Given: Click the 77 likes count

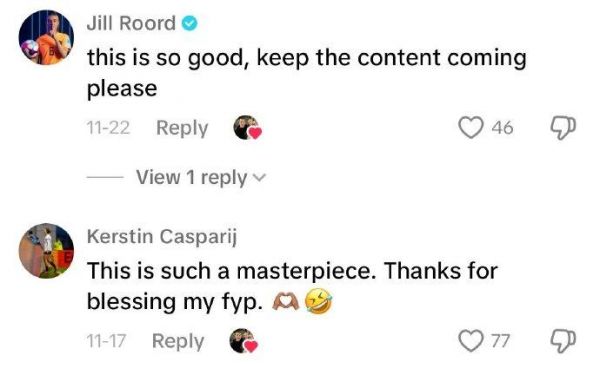Looking at the screenshot, I should coord(501,341).
